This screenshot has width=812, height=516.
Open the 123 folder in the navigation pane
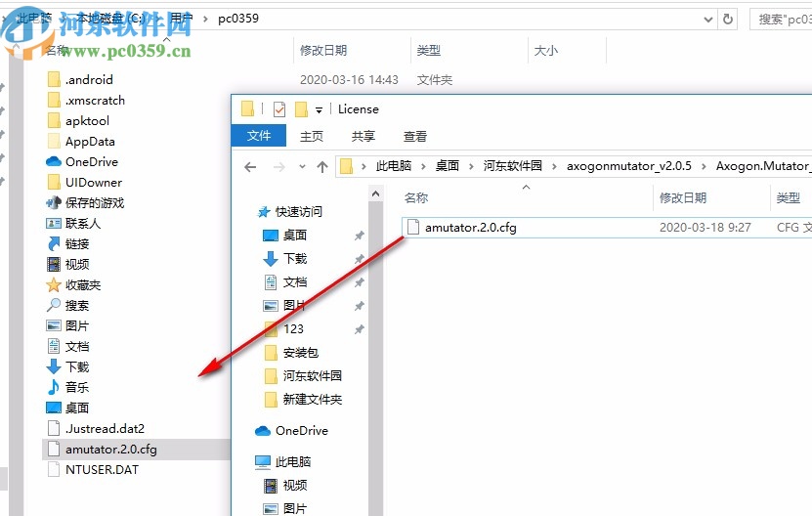(x=293, y=329)
